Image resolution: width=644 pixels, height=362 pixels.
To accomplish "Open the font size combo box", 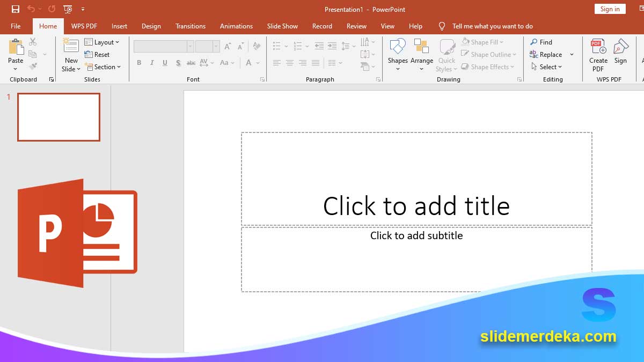I will [x=208, y=47].
